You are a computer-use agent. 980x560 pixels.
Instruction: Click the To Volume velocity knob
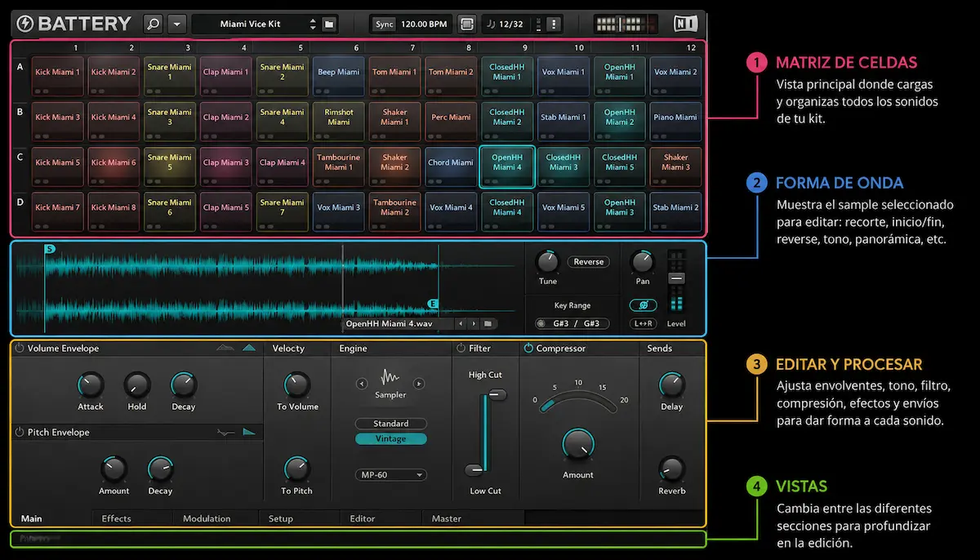297,385
